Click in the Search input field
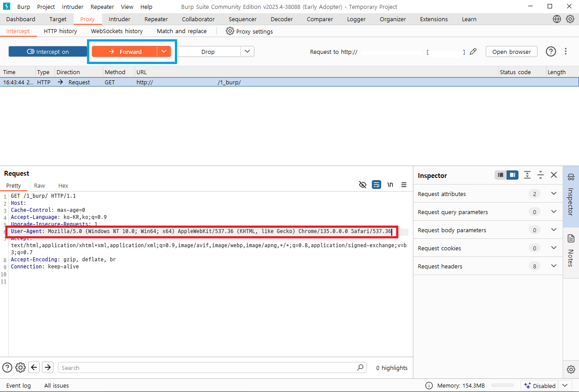The height and width of the screenshot is (392, 579). pyautogui.click(x=212, y=367)
